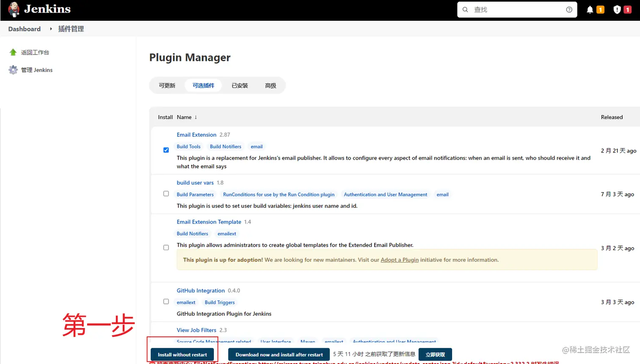Check the GitHub Integration plugin checkbox
This screenshot has height=364, width=640.
tap(166, 301)
